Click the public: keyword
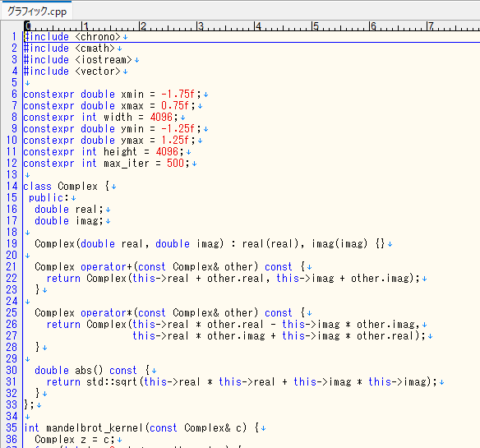The width and height of the screenshot is (480, 448). [49, 198]
